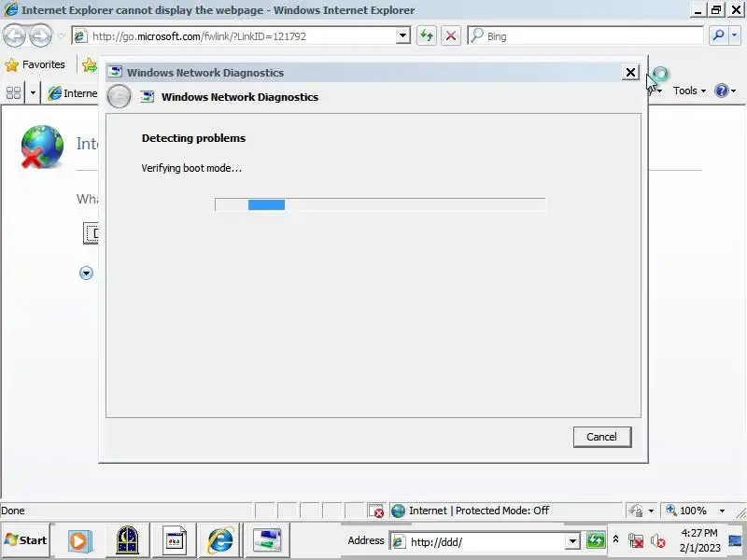The width and height of the screenshot is (747, 560).
Task: Click the Network Diagnostics taskbar icon
Action: point(267,541)
